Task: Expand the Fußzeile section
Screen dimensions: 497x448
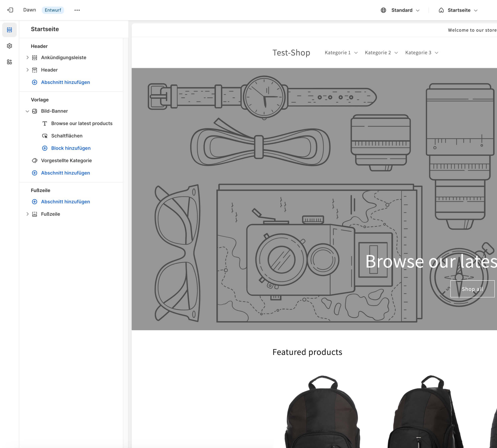Action: (x=28, y=214)
